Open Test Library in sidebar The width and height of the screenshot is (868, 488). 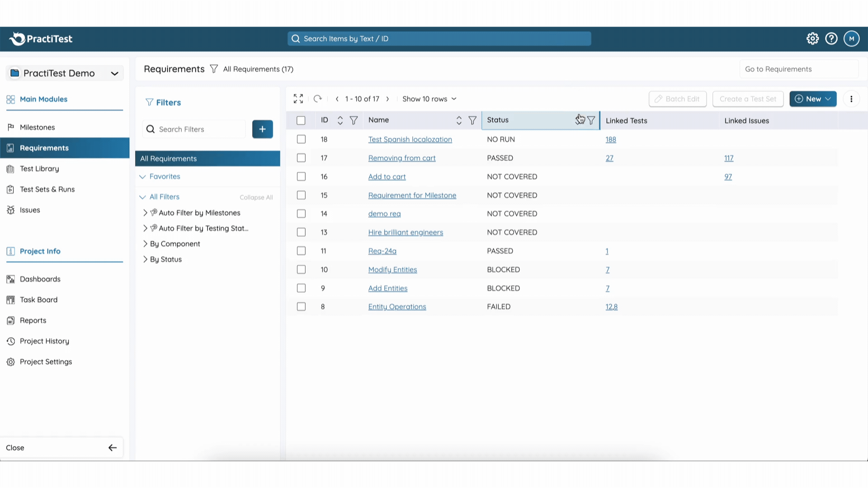[x=39, y=169]
